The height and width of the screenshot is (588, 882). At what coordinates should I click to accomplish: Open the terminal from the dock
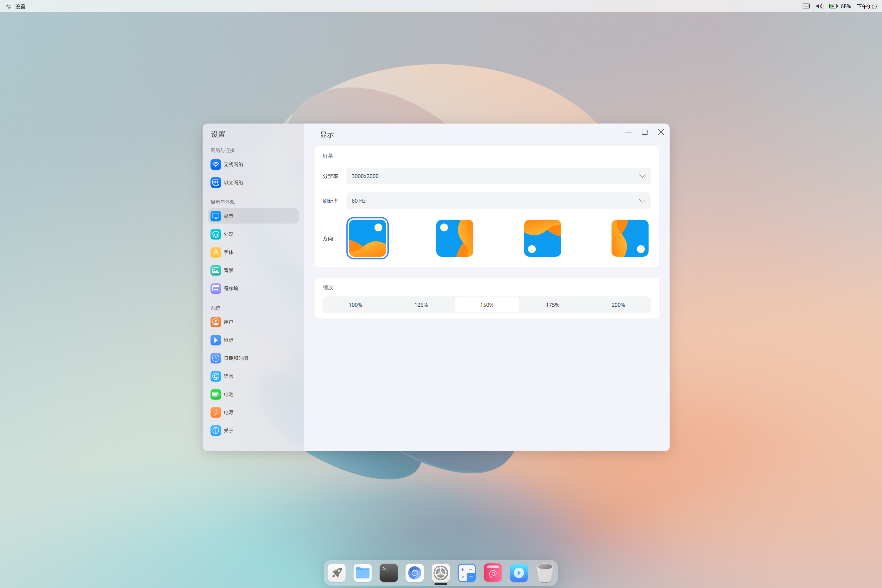[388, 573]
